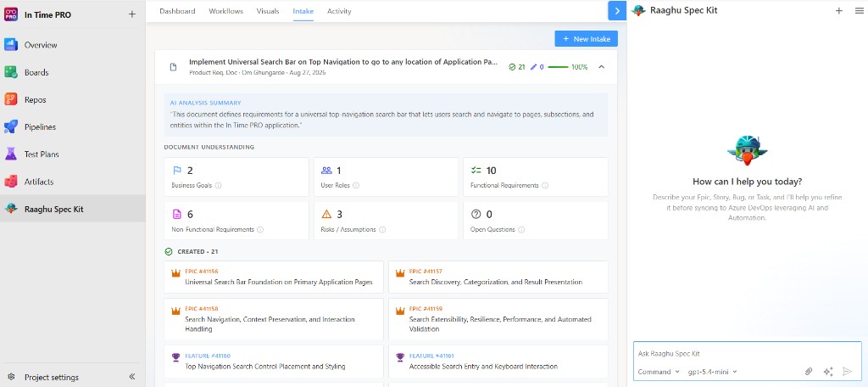Open the Risks / Assumptions card
Screen dimensions: 868x387
tap(386, 221)
